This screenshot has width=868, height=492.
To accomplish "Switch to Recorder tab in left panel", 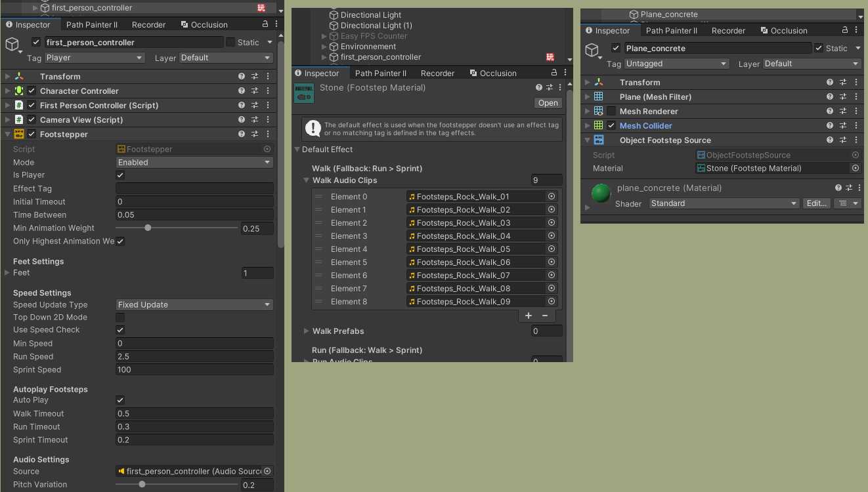I will (149, 25).
